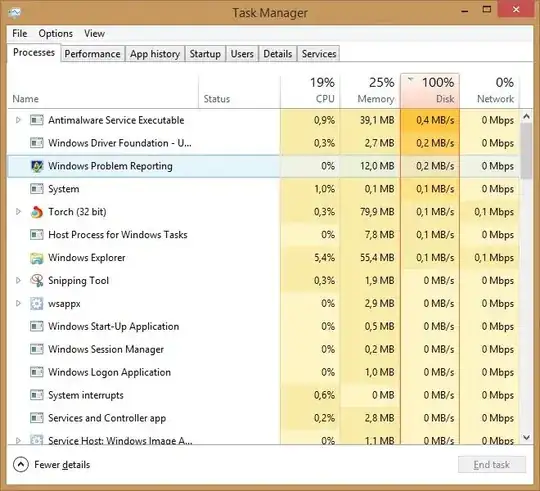Click the scrollbar down arrow
Screen dimensions: 540x491
(x=526, y=438)
